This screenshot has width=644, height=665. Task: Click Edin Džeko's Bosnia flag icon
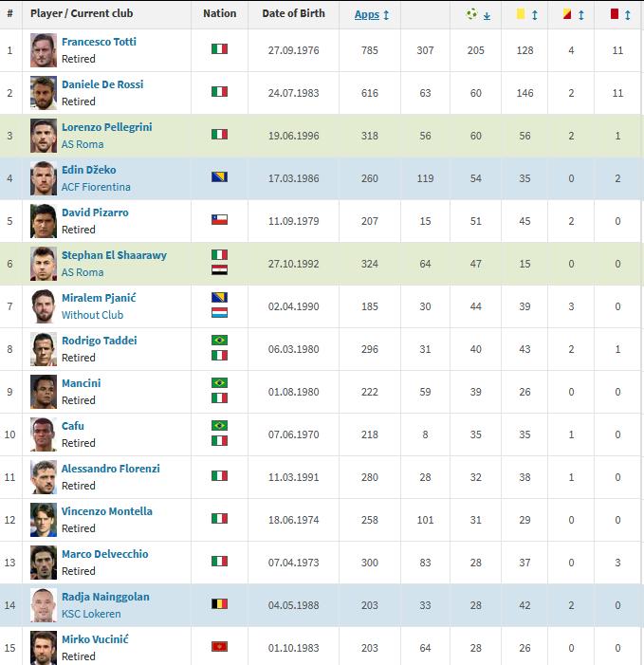click(x=220, y=176)
